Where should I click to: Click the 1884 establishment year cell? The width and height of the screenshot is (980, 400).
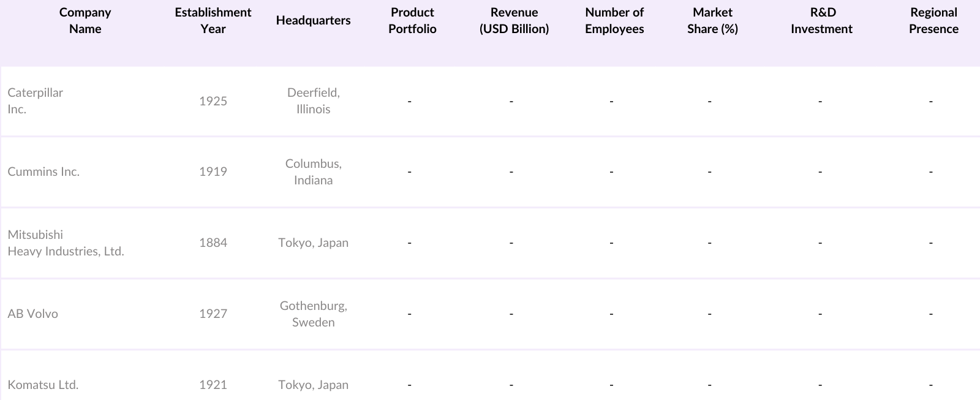pos(213,243)
